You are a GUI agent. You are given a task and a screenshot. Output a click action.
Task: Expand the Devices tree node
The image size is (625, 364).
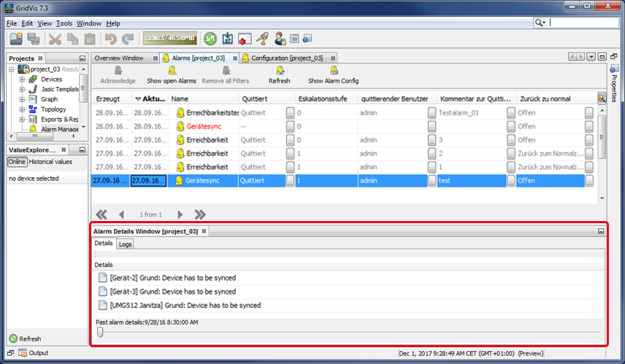pyautogui.click(x=23, y=79)
